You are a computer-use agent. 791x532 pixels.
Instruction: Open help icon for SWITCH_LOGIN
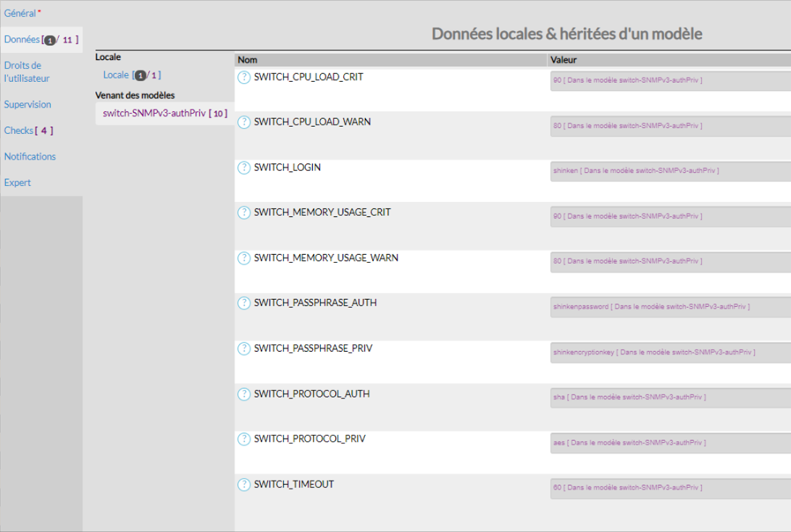tap(244, 168)
